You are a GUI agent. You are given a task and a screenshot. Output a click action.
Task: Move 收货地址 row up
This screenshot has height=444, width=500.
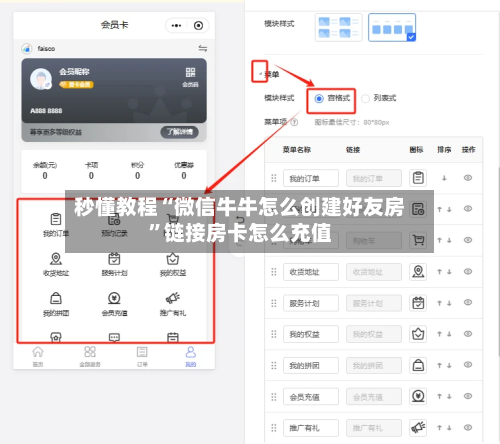439,272
